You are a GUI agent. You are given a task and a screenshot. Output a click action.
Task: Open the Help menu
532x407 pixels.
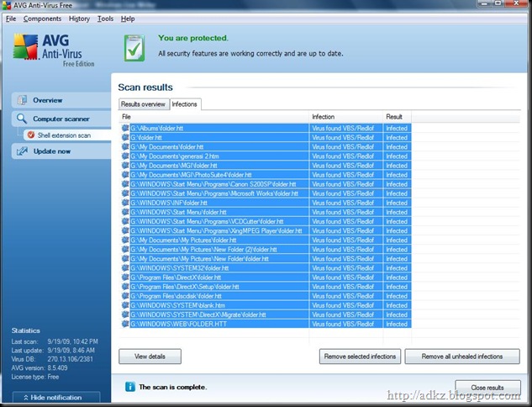[x=128, y=18]
